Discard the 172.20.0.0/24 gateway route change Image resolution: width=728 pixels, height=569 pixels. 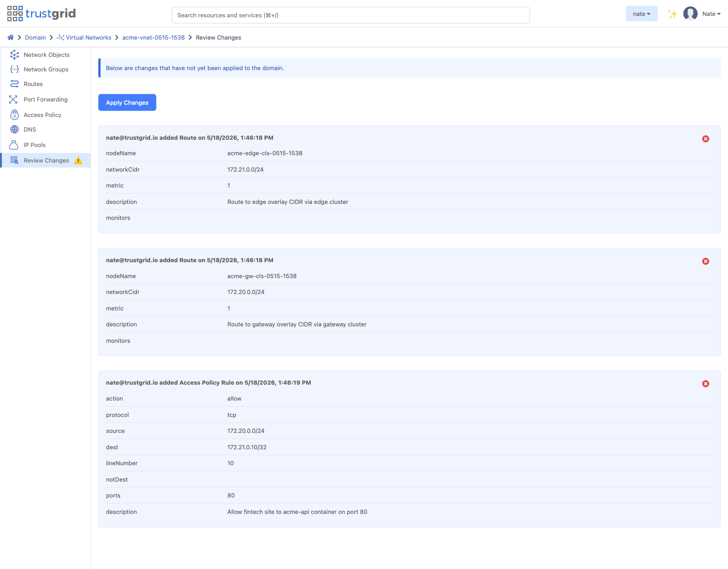tap(706, 261)
